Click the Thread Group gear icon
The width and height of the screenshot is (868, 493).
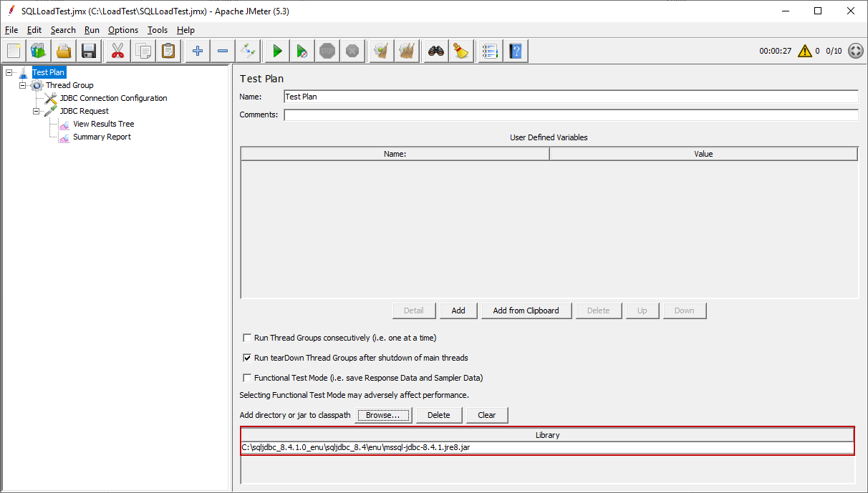[x=37, y=85]
